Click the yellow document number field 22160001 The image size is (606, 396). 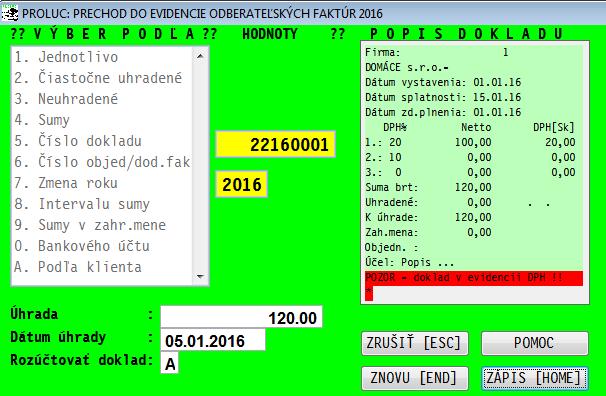pyautogui.click(x=275, y=144)
